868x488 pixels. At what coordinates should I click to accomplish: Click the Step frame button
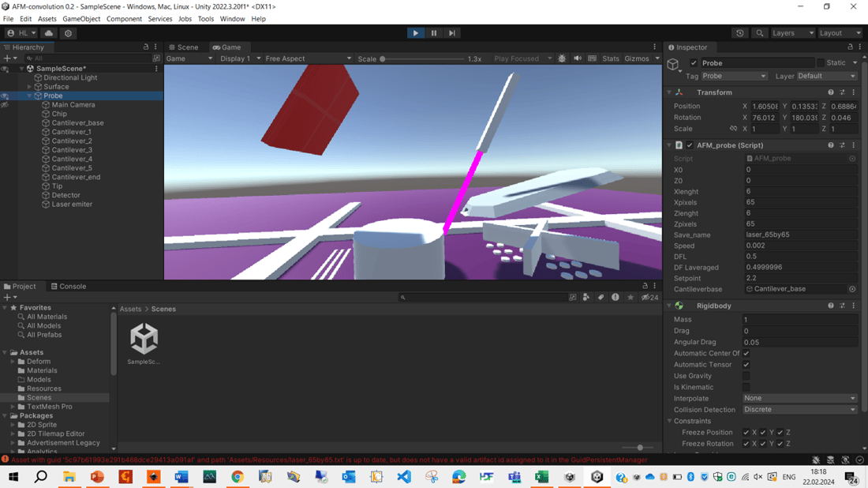tap(452, 33)
